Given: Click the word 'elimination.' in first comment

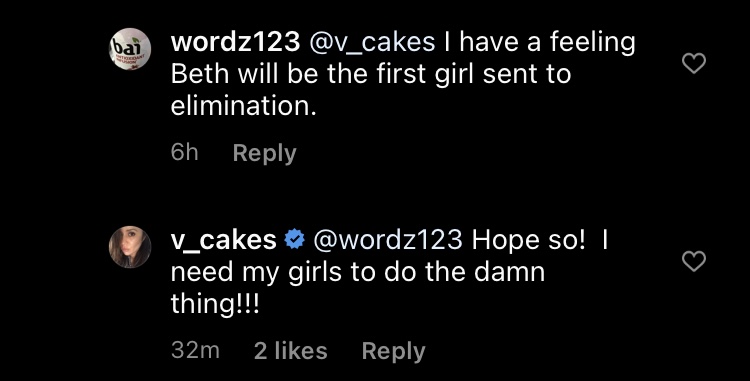Looking at the screenshot, I should click(244, 106).
